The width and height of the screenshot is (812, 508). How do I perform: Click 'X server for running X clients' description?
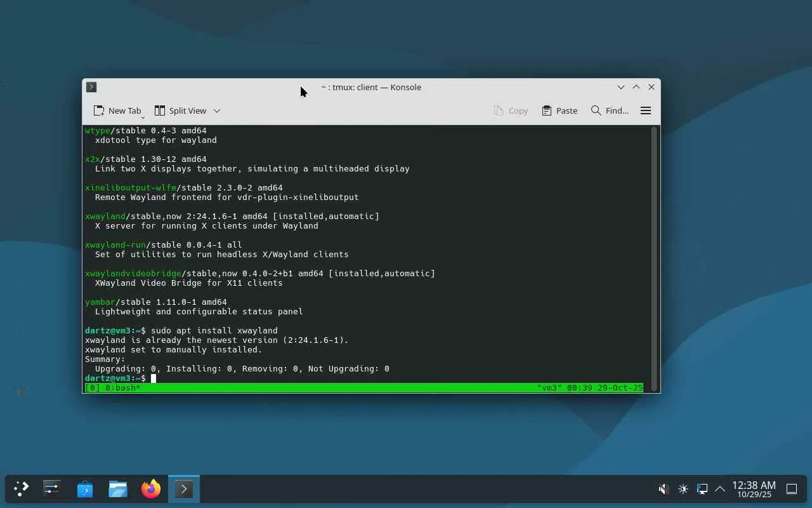(x=207, y=226)
